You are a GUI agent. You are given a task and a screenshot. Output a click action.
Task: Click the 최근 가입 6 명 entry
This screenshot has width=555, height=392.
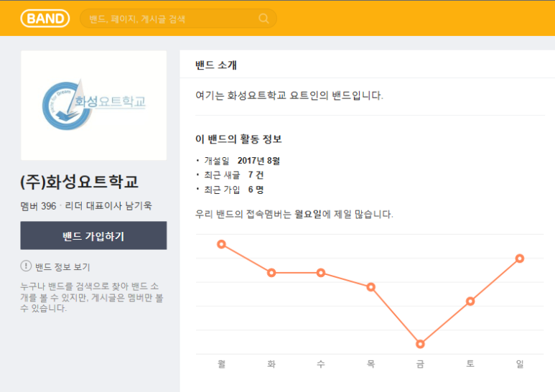pos(233,190)
